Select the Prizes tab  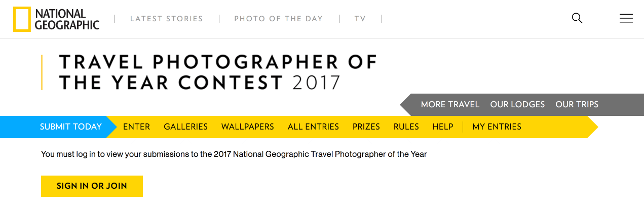point(366,127)
